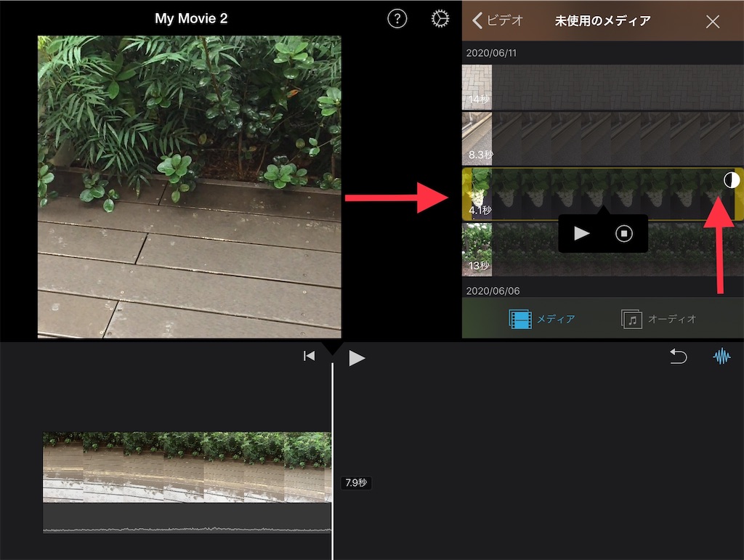Toggle the audio waveform display icon

[723, 357]
